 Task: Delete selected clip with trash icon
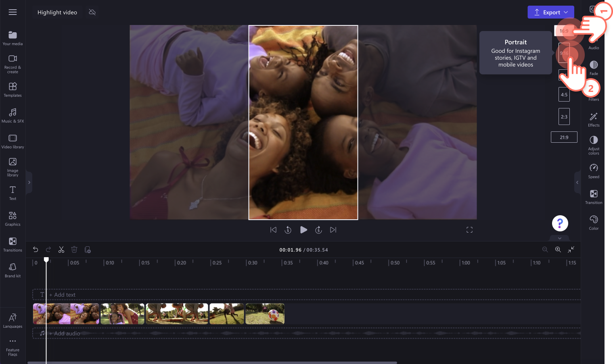[x=74, y=250]
